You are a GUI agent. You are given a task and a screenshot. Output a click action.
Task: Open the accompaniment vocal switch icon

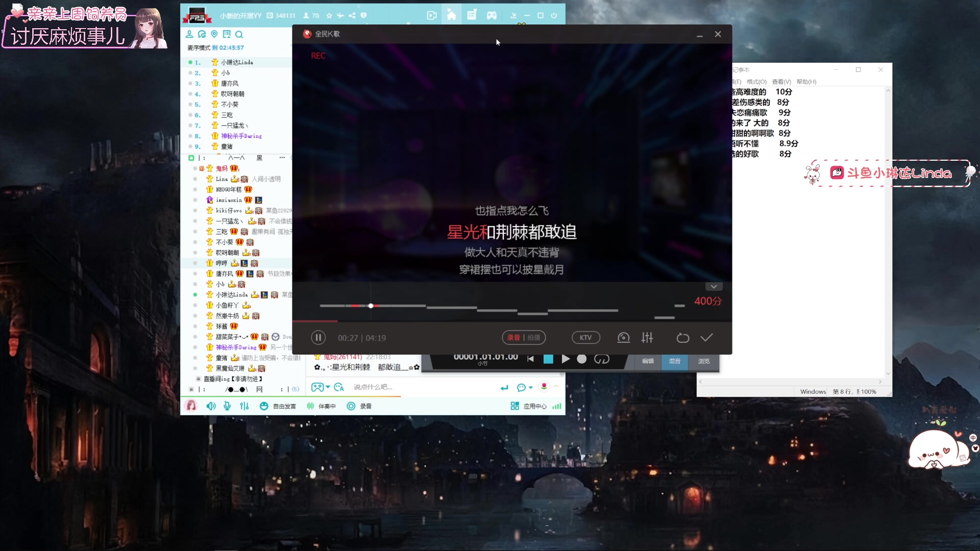pos(623,338)
